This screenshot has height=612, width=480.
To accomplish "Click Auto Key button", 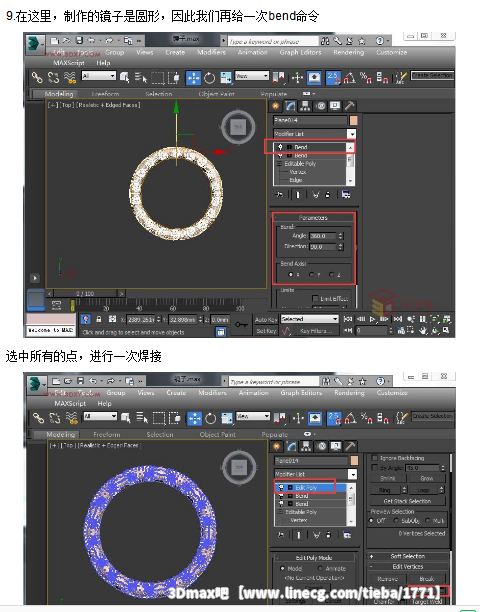I will [266, 320].
